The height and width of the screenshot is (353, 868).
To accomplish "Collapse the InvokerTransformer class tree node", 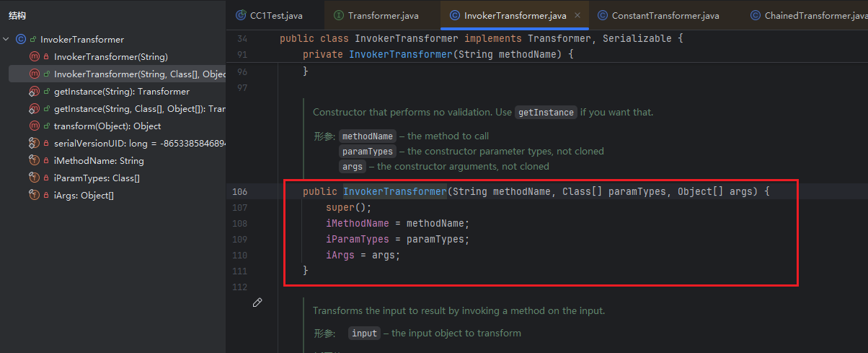I will [x=6, y=40].
